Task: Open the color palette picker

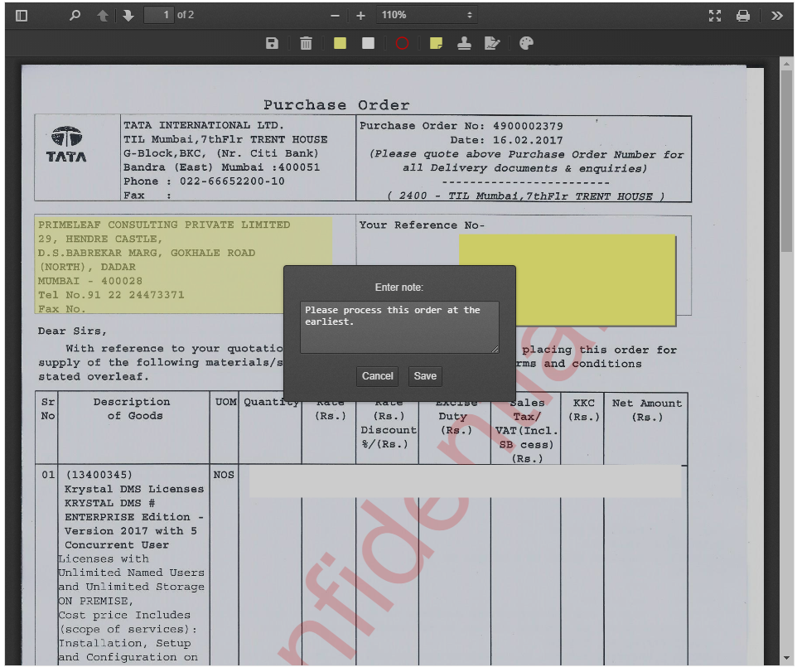Action: click(527, 43)
